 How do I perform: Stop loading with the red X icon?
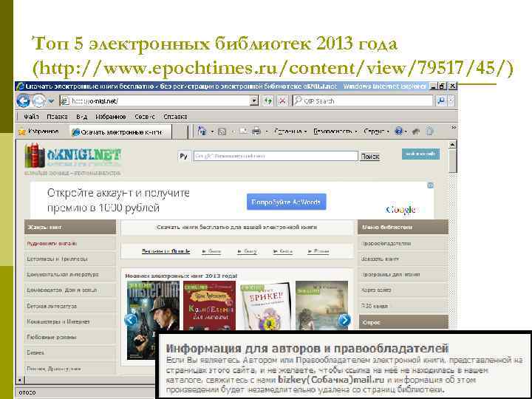(282, 100)
